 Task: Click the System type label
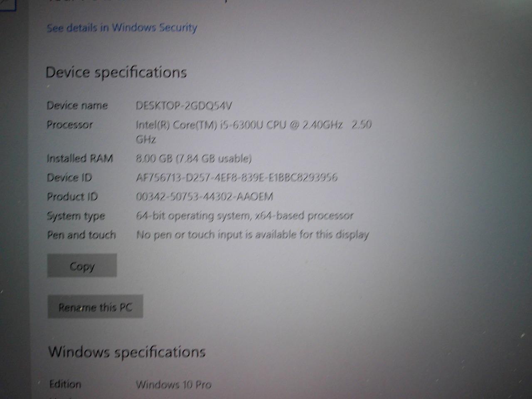[x=76, y=216]
